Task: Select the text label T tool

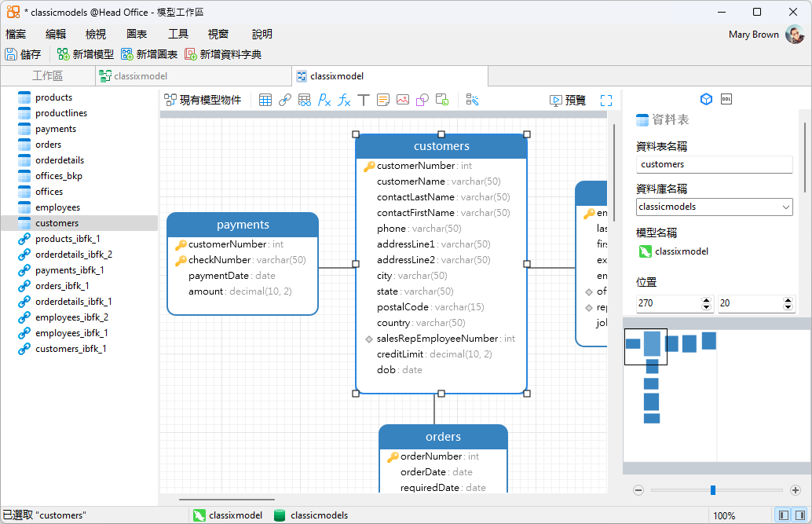Action: (364, 100)
